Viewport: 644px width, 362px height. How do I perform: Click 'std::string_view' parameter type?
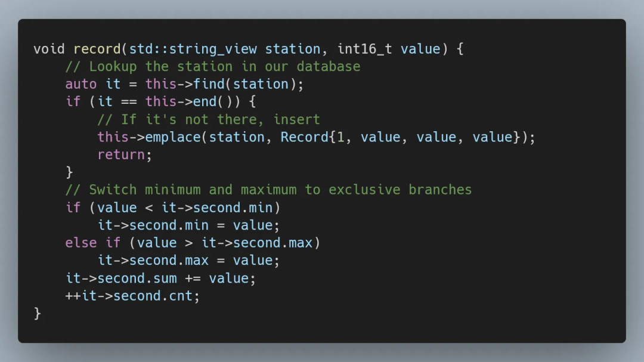click(x=193, y=49)
